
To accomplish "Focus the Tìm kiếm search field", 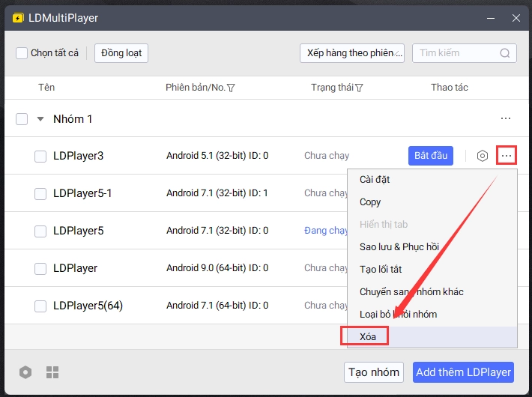I will tap(464, 53).
